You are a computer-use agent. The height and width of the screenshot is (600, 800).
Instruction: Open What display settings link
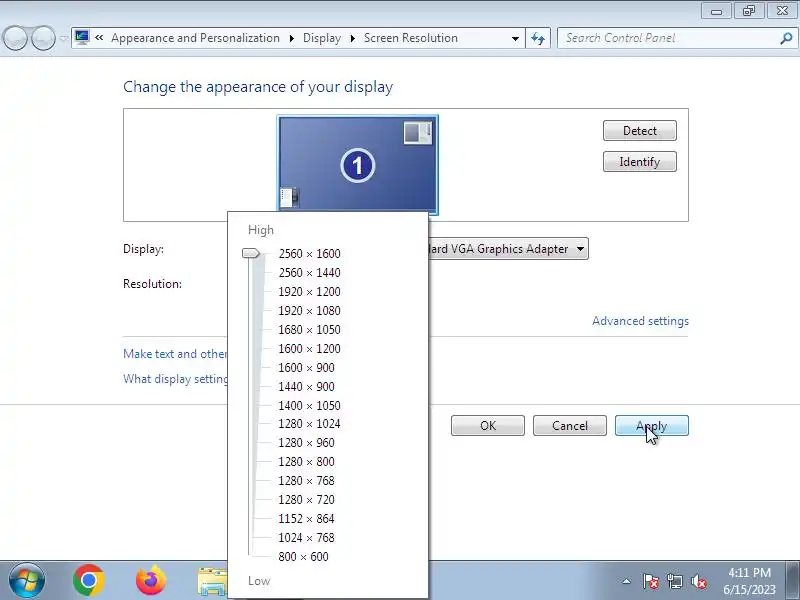tap(175, 379)
